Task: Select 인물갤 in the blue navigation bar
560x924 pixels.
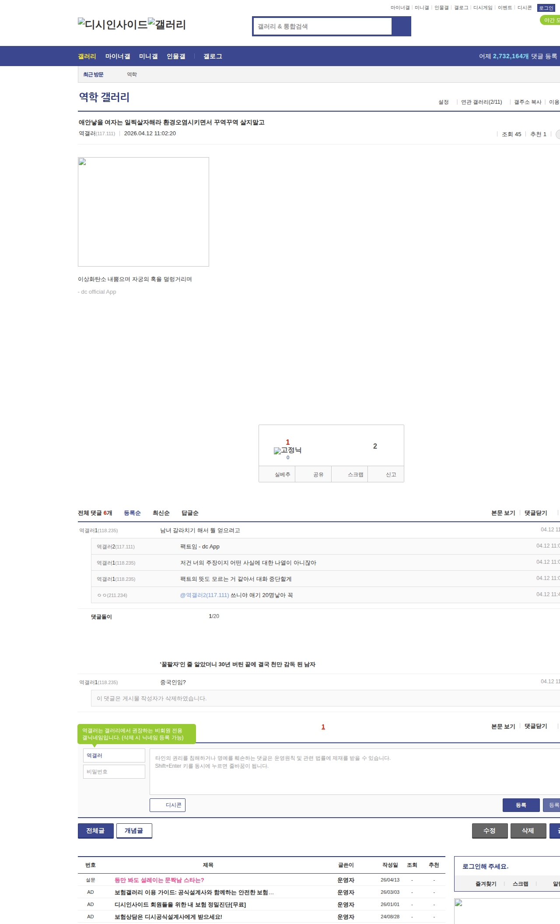Action: pos(176,56)
